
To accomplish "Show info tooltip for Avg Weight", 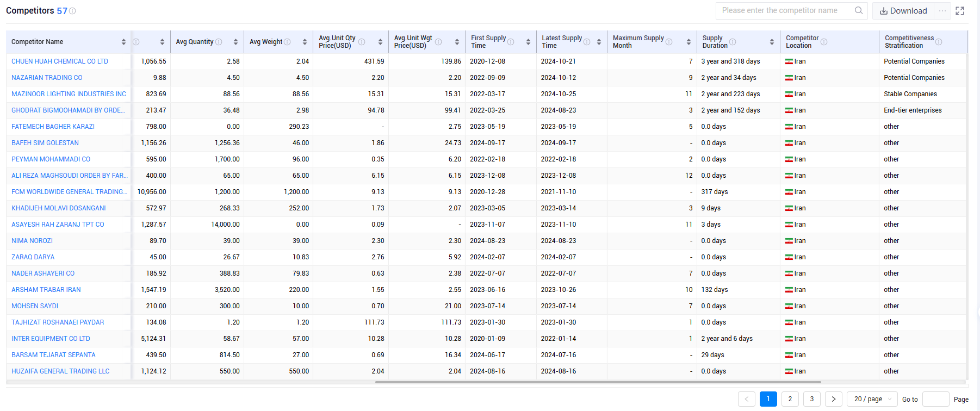I will pyautogui.click(x=287, y=42).
